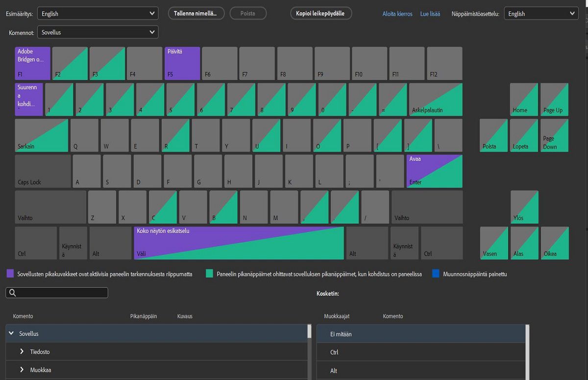
Task: Select the Askelpalautin key
Action: (x=436, y=100)
